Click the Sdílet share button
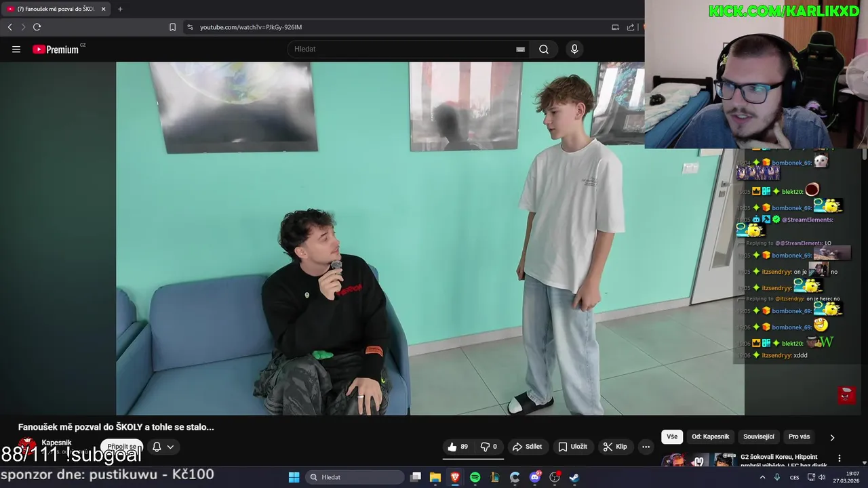The height and width of the screenshot is (488, 868). [527, 447]
